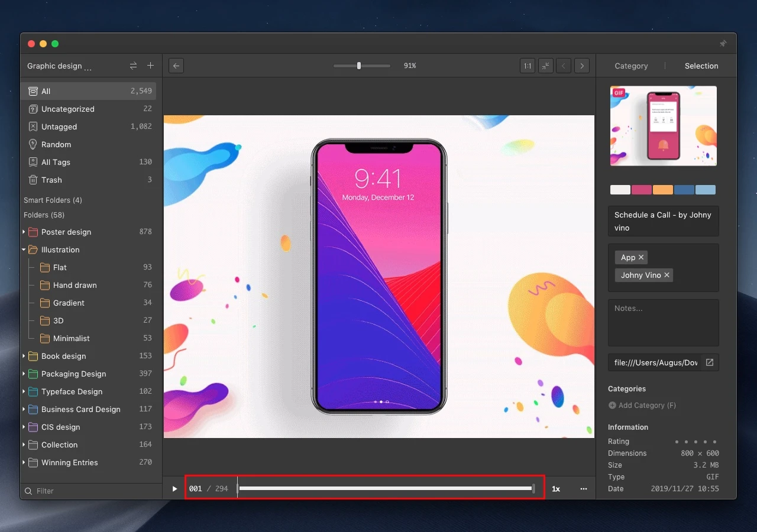Open the file path link externally
Image resolution: width=757 pixels, height=532 pixels.
click(709, 362)
